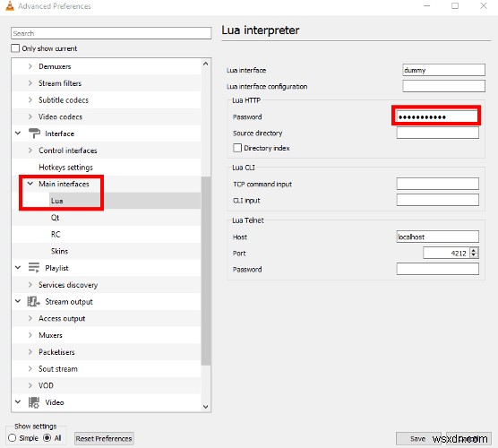Expand the Services discovery node
This screenshot has height=448, width=498.
30,285
